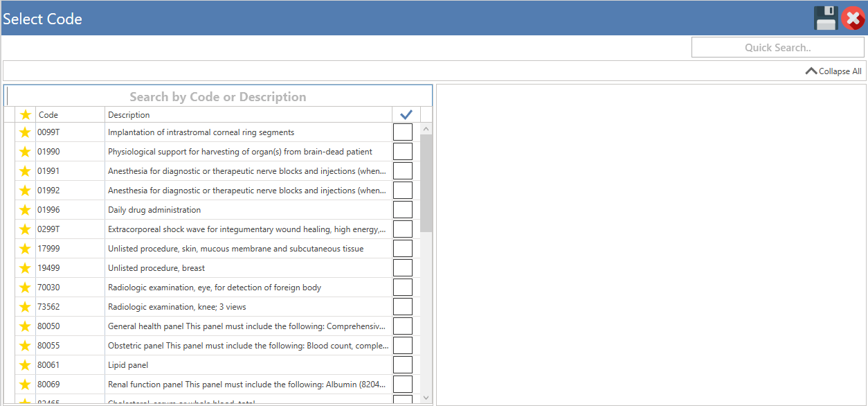868x406 pixels.
Task: Check the box for code 01992
Action: tap(403, 191)
